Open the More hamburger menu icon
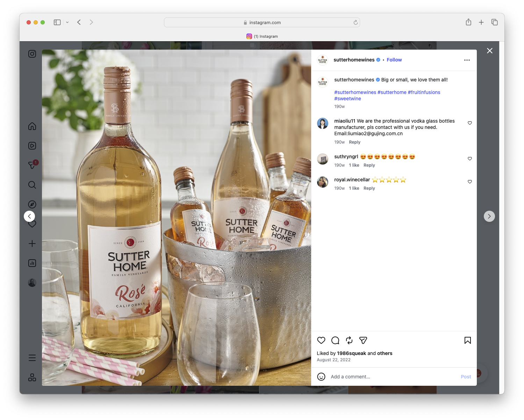524x420 pixels. click(x=32, y=358)
